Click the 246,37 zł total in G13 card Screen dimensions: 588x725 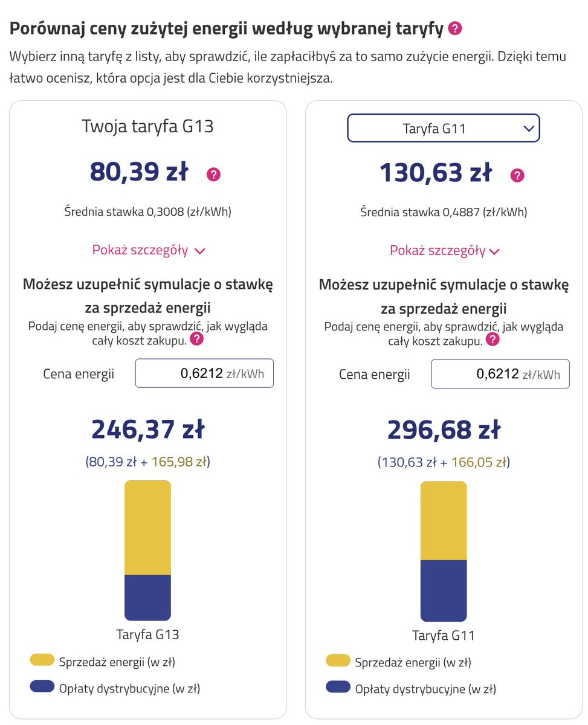(x=148, y=430)
